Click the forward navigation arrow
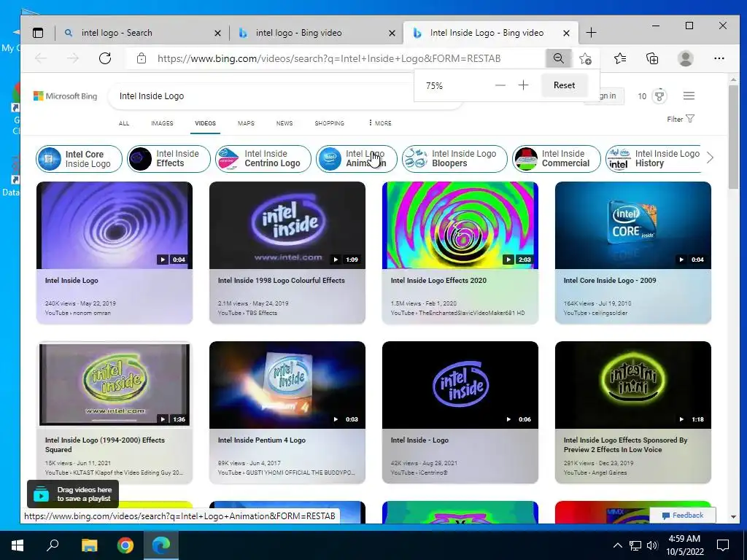Viewport: 747px width, 560px height. point(73,58)
